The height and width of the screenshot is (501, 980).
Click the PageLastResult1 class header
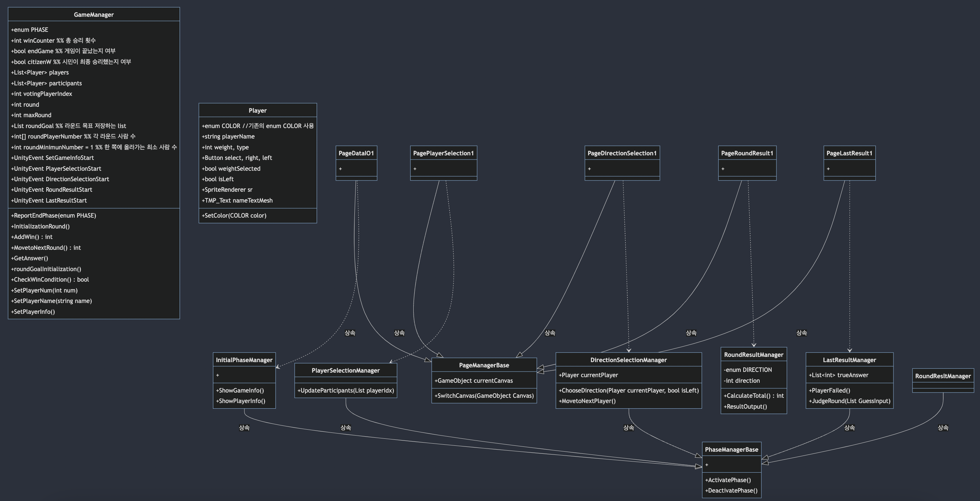click(849, 153)
